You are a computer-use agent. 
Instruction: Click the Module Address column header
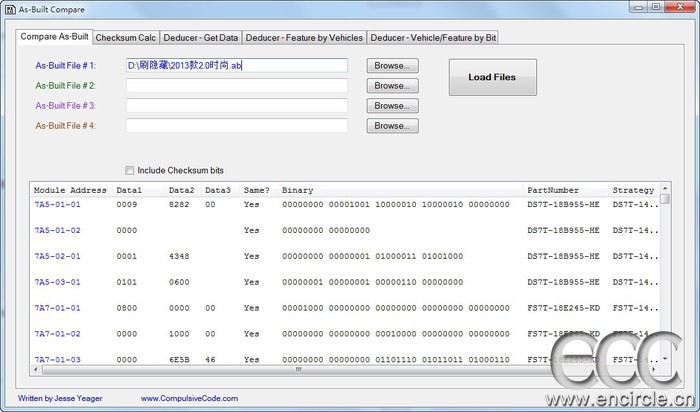(x=71, y=190)
